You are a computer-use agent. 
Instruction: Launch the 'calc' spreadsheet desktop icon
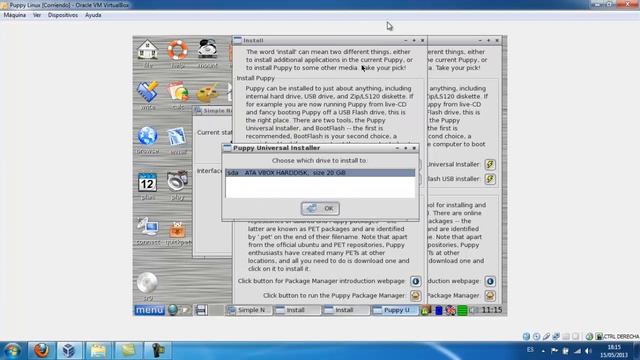(178, 92)
